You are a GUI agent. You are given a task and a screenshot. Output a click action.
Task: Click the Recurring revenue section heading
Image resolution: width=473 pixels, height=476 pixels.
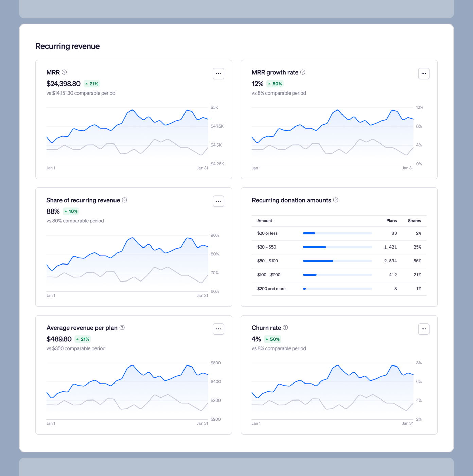(67, 46)
